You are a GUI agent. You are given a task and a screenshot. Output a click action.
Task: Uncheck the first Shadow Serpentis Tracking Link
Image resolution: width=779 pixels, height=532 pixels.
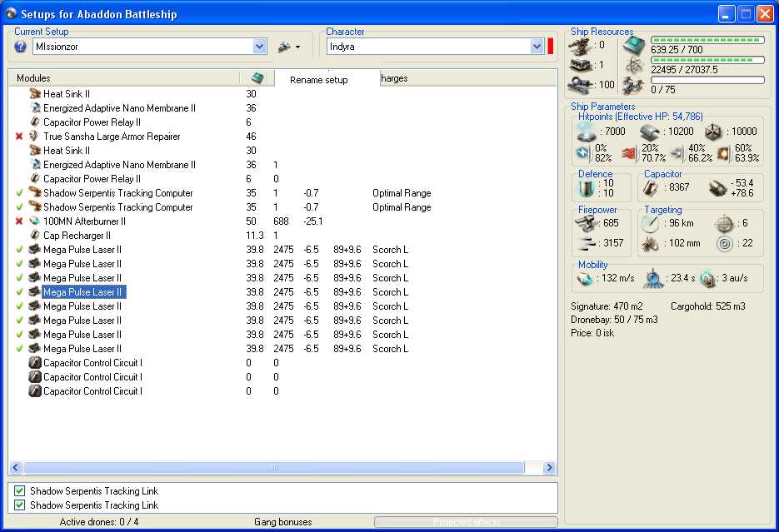[x=20, y=491]
